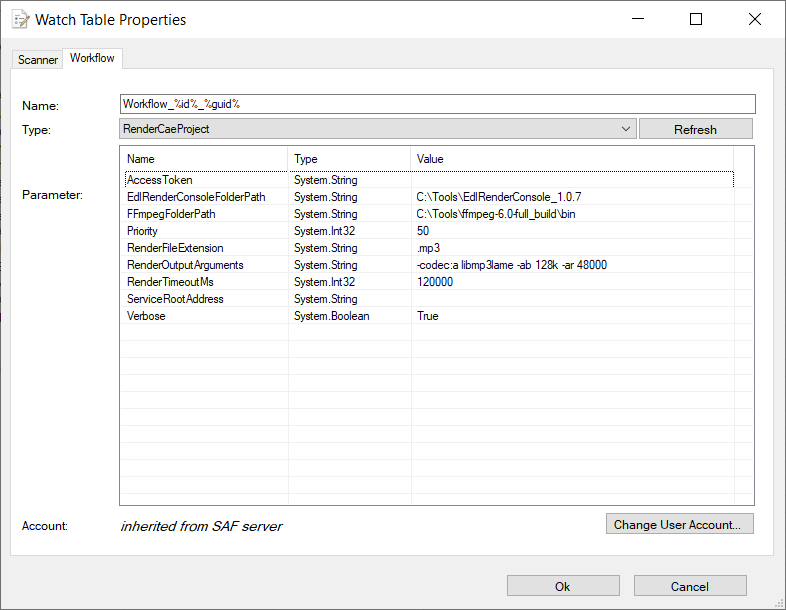The height and width of the screenshot is (610, 786).
Task: Click the Value column header
Action: 571,159
